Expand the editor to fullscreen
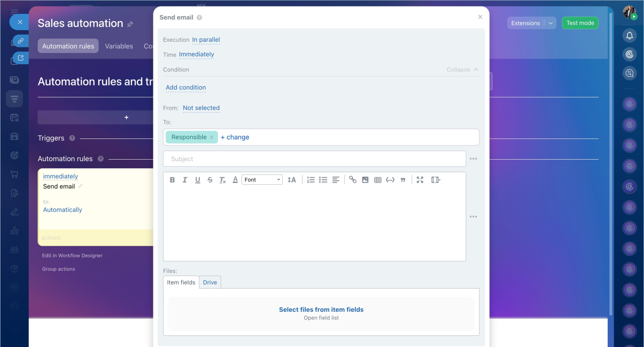644x347 pixels. (420, 180)
